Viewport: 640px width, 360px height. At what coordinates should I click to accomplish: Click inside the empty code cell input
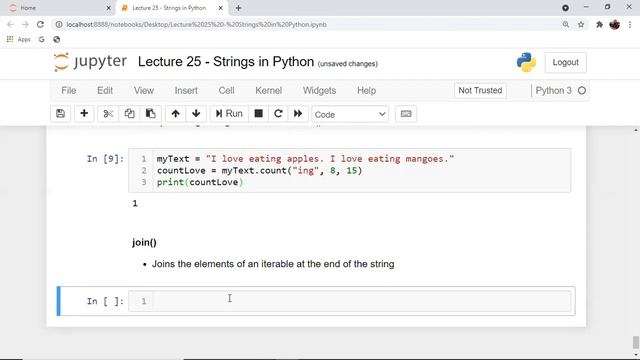pyautogui.click(x=361, y=301)
